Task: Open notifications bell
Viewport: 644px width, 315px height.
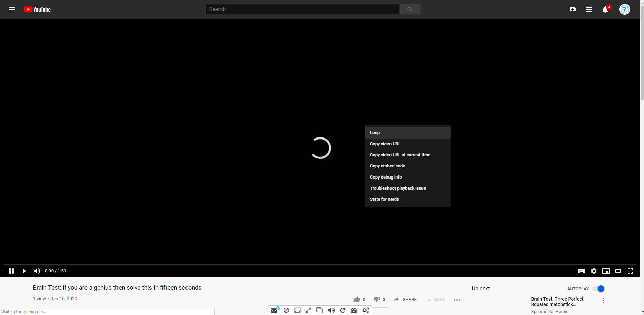Action: click(605, 10)
